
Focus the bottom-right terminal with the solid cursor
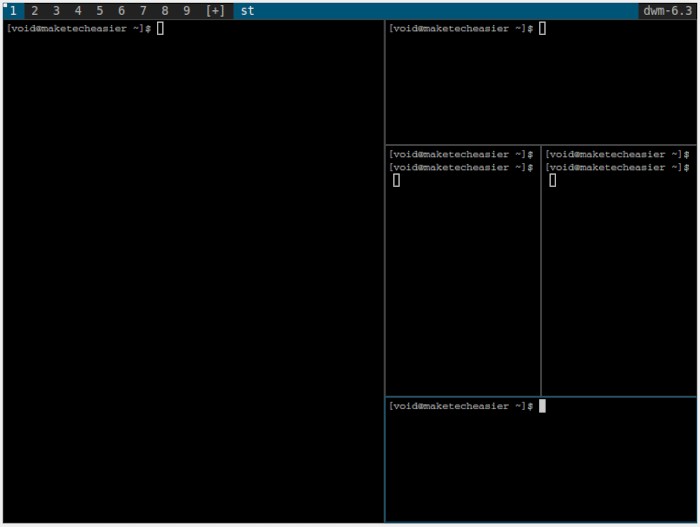pos(541,460)
